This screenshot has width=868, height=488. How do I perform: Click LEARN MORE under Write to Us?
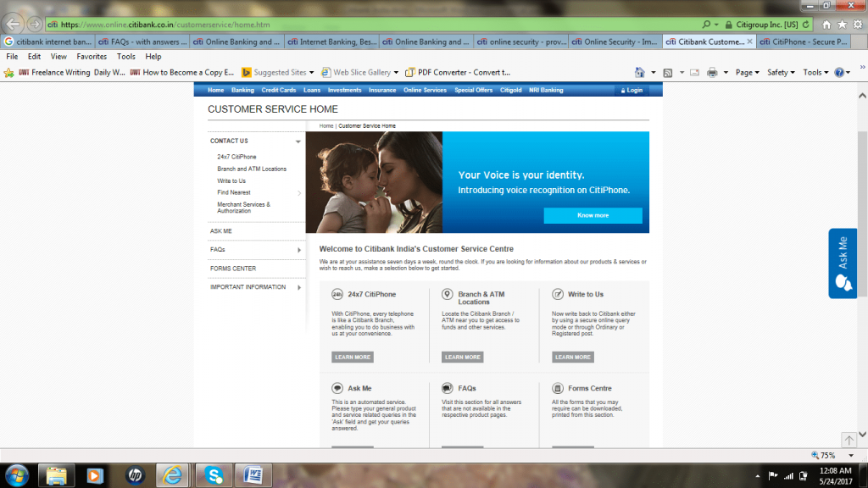point(572,357)
